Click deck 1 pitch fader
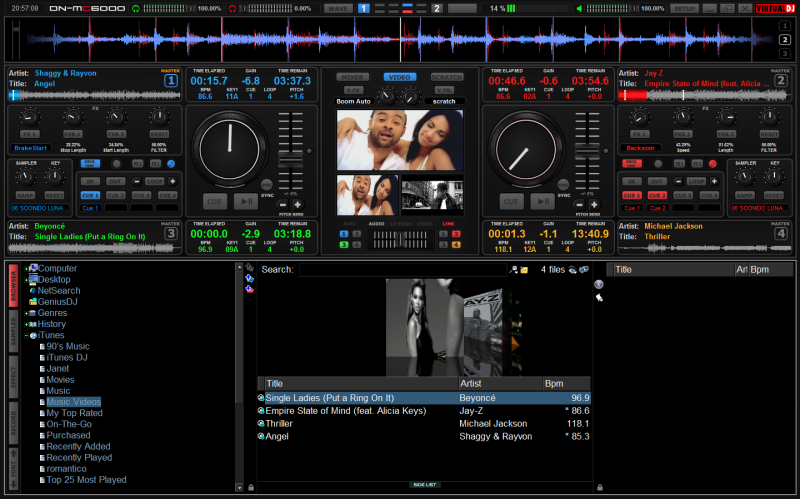The image size is (800, 499). pos(290,160)
